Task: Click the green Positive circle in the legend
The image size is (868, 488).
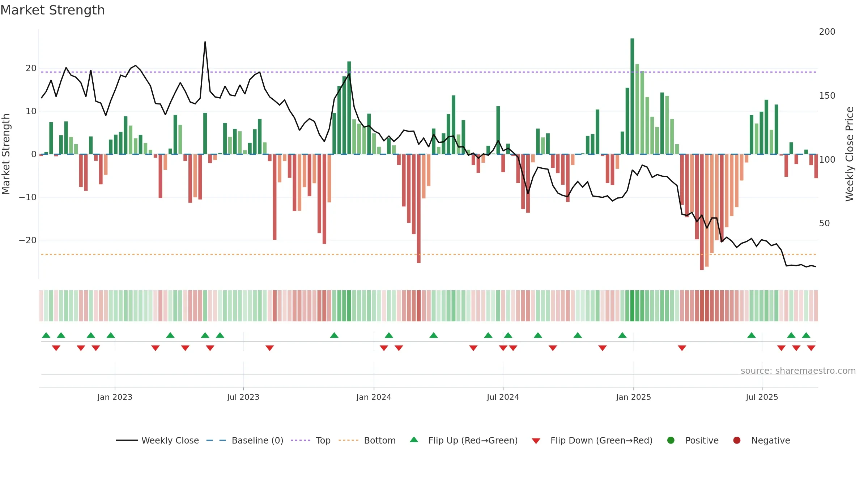Action: (671, 440)
